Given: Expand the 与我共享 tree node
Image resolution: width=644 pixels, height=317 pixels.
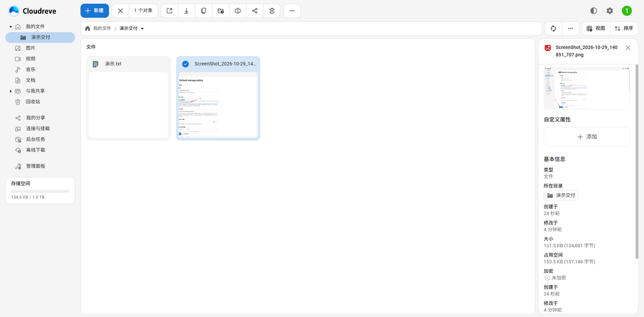Looking at the screenshot, I should point(11,91).
